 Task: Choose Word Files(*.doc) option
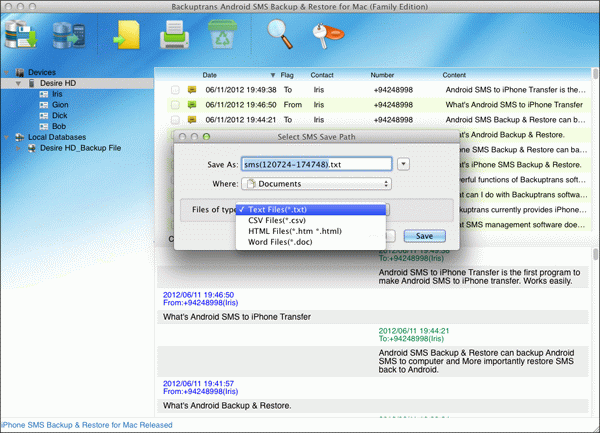pyautogui.click(x=311, y=242)
